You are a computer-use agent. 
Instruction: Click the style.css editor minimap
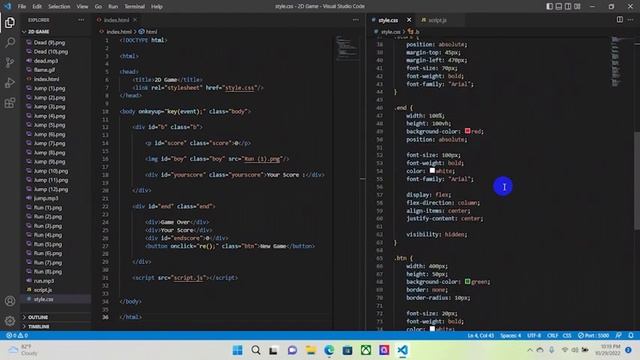[x=616, y=61]
